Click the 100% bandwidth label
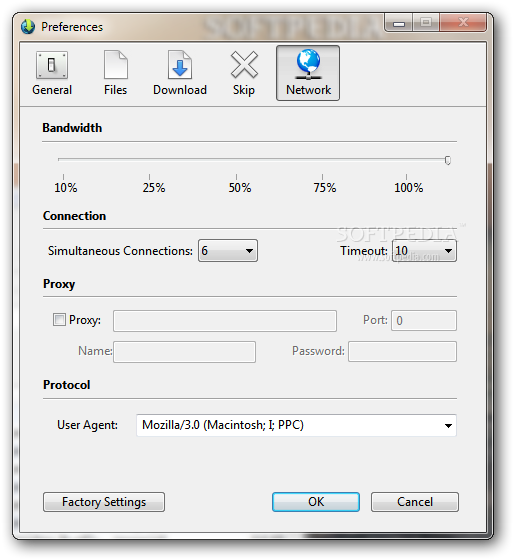Screen dimensions: 514x560 point(408,188)
